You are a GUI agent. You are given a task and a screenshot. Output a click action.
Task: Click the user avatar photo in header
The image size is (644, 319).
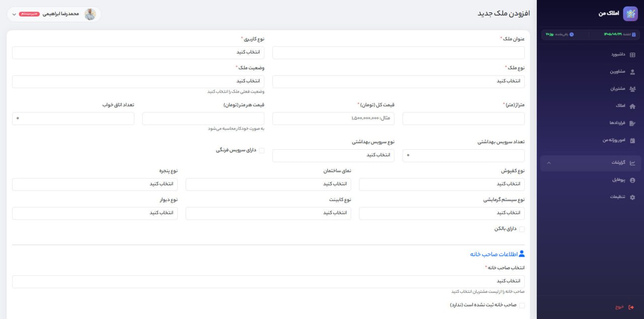click(x=90, y=14)
